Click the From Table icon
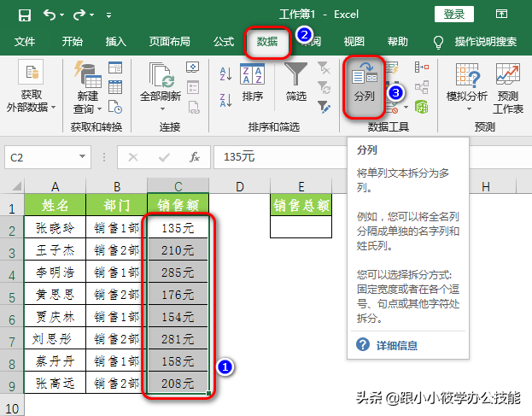The width and height of the screenshot is (532, 416). (x=115, y=87)
